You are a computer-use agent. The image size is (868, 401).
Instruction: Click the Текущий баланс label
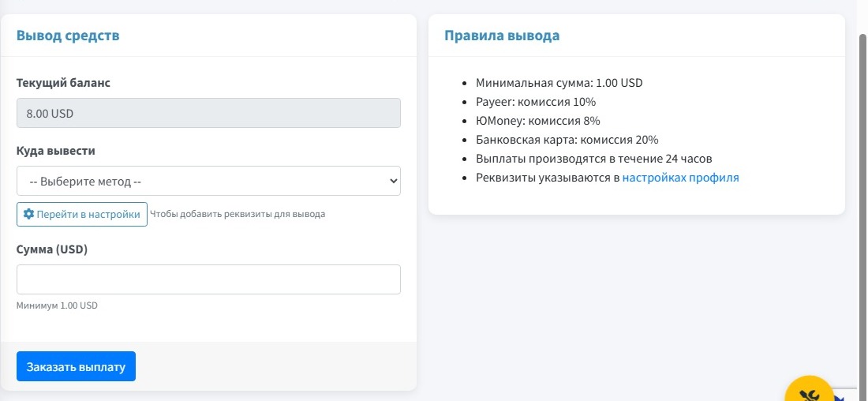pyautogui.click(x=64, y=82)
